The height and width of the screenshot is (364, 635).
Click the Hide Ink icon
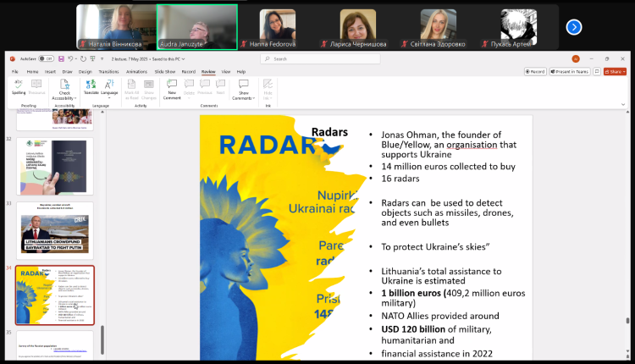(268, 84)
